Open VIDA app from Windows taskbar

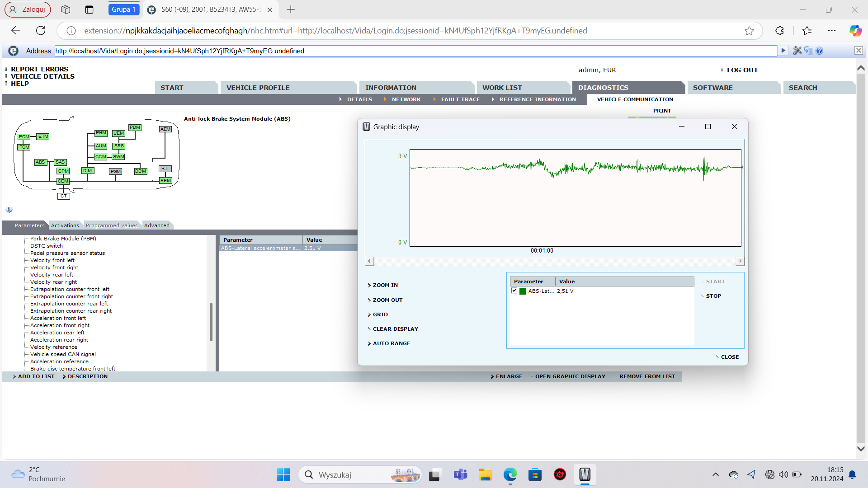click(585, 474)
